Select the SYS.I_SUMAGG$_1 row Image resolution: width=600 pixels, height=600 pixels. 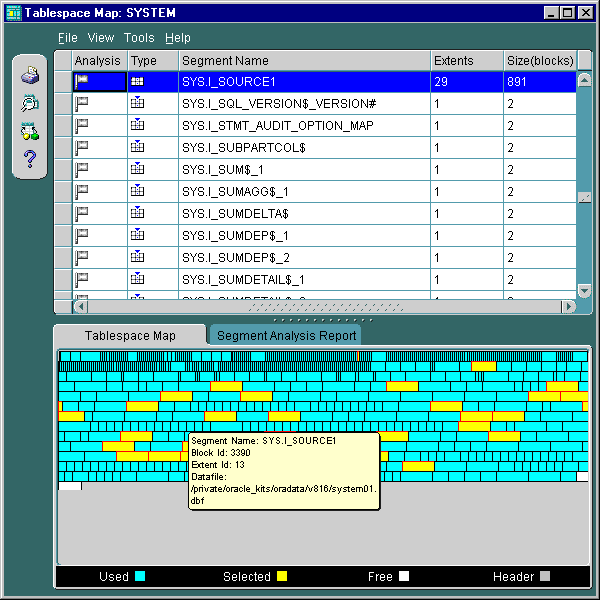324,192
